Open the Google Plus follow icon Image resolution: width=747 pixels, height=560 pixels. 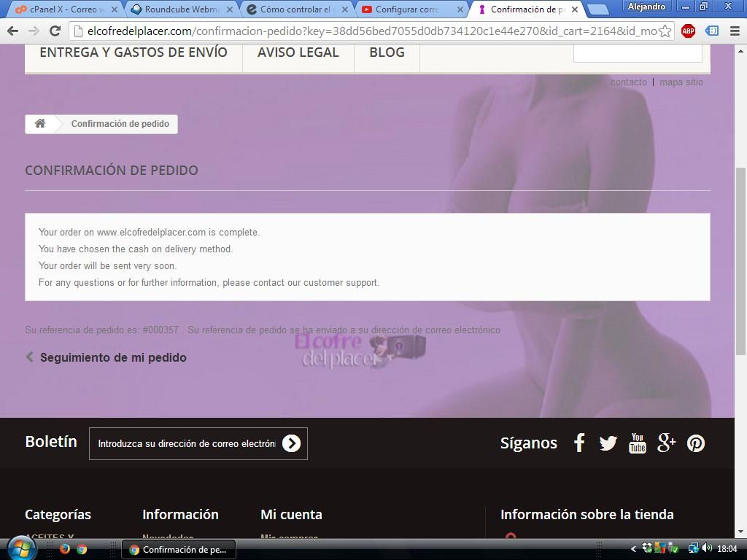667,443
